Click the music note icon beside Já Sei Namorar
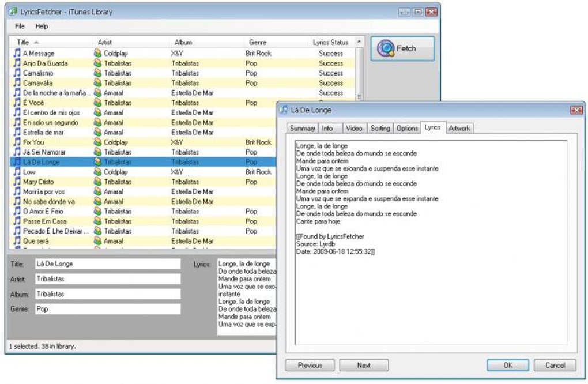588x384 pixels. click(17, 152)
